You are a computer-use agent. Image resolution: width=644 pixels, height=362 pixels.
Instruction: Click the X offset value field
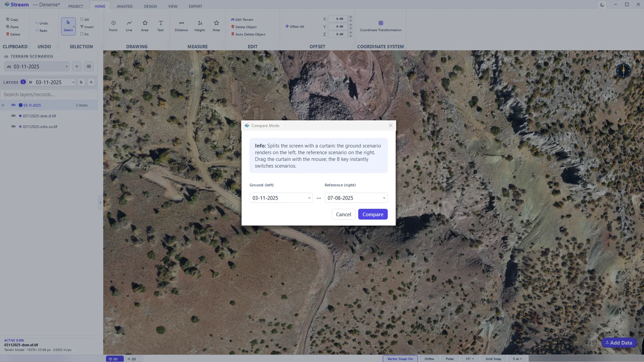coord(338,19)
